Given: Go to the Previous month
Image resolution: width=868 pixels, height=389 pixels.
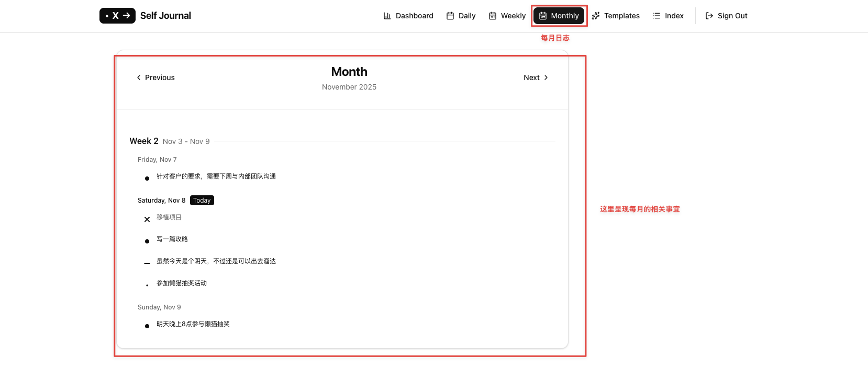Looking at the screenshot, I should coord(155,77).
